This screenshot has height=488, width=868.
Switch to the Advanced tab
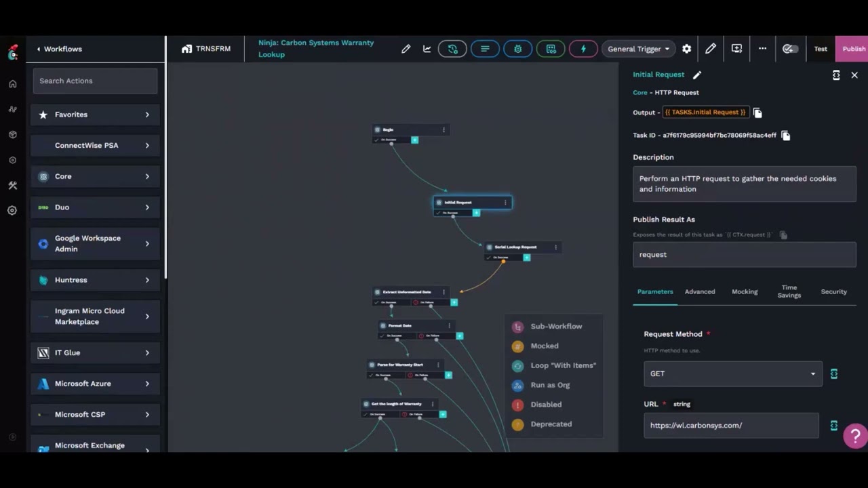coord(700,292)
